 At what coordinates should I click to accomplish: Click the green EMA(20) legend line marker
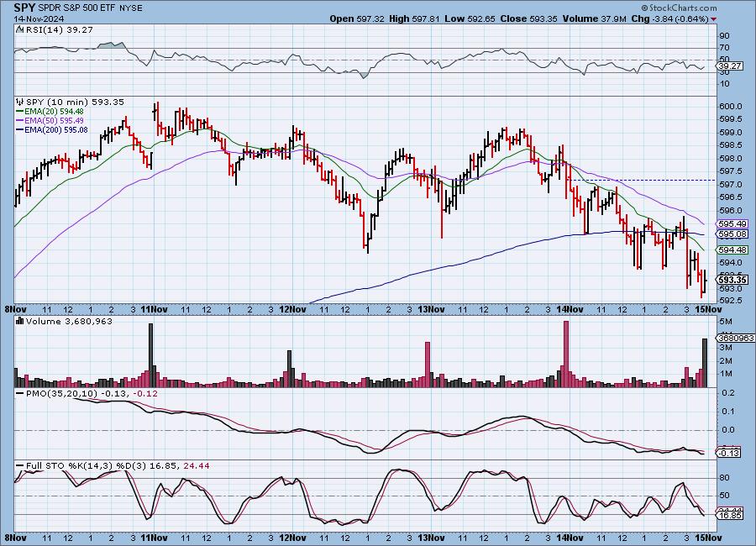pyautogui.click(x=20, y=112)
